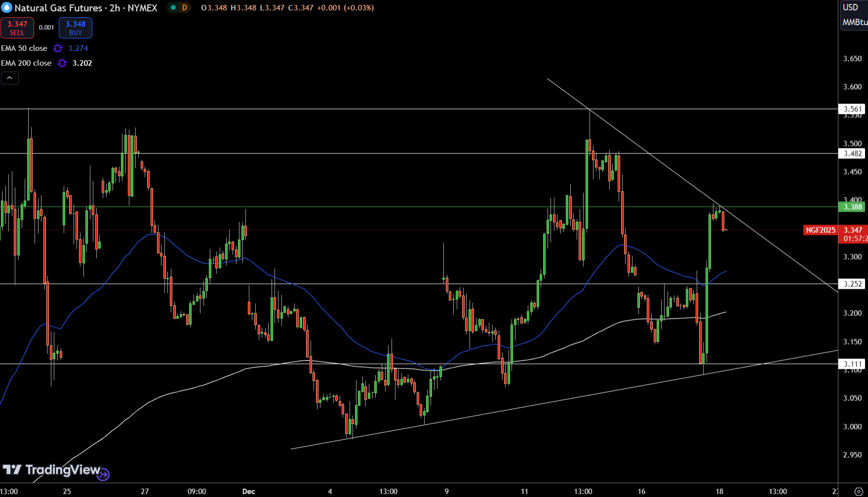Click the EMA 50 value 3.274
Image resolution: width=868 pixels, height=497 pixels.
click(x=78, y=48)
